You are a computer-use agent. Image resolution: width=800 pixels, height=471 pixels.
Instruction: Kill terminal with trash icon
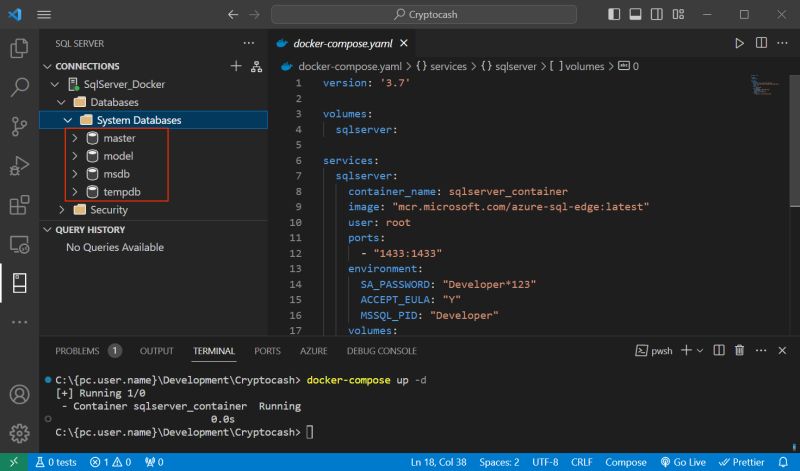point(739,350)
